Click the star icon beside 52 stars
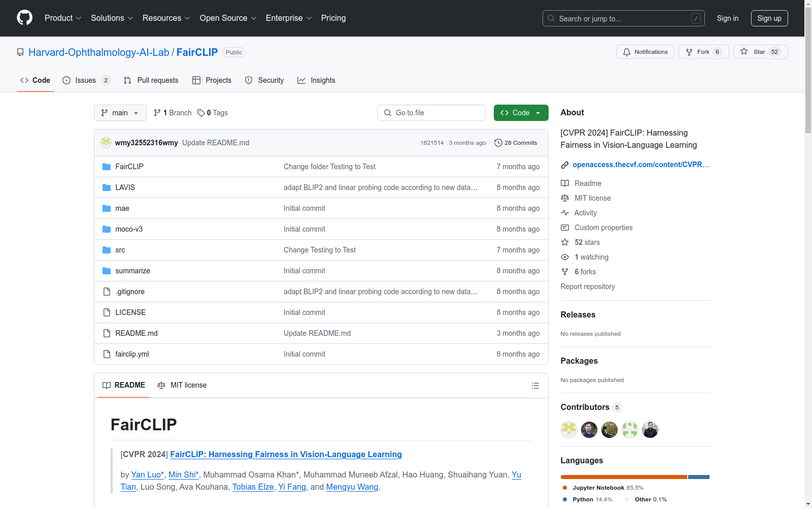Screen dimensions: 812x508 pos(565,242)
